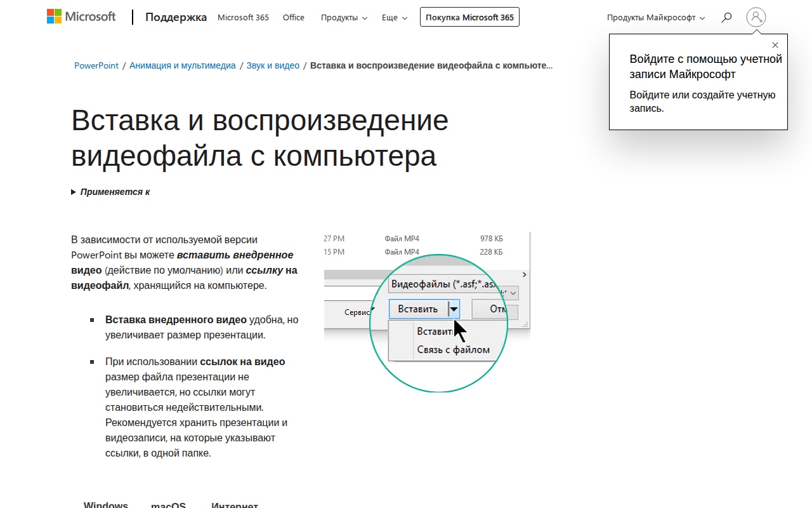Click text Войдите или создайте учетную запись
This screenshot has height=508, width=812.
pyautogui.click(x=702, y=102)
